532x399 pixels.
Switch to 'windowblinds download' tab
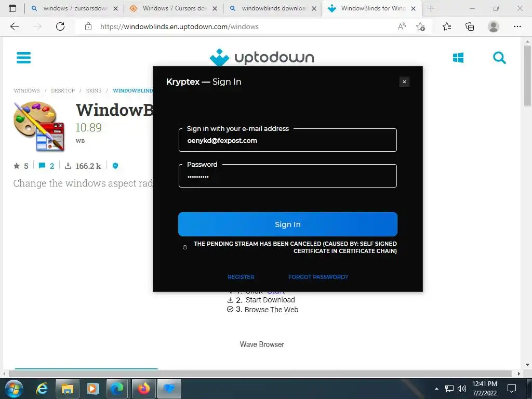pos(273,8)
